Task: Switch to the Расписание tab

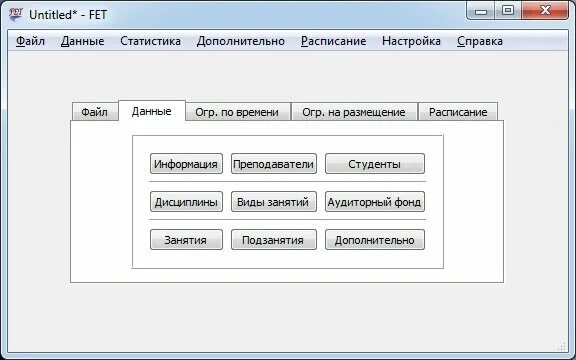Action: [x=458, y=112]
